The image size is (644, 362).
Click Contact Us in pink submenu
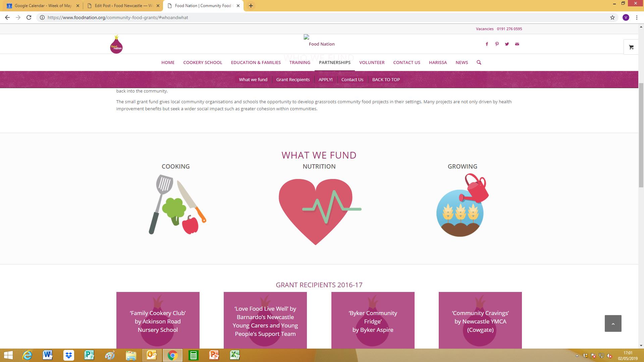[x=352, y=79]
